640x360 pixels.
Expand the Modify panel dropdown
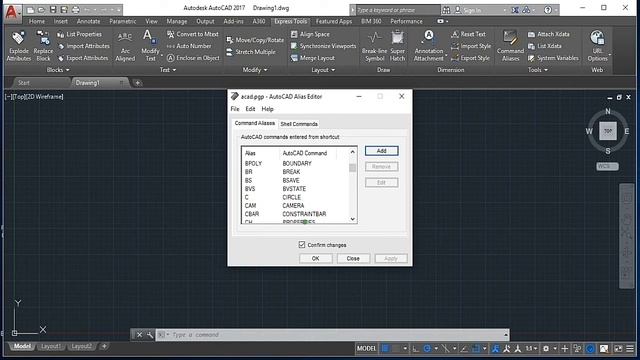255,70
